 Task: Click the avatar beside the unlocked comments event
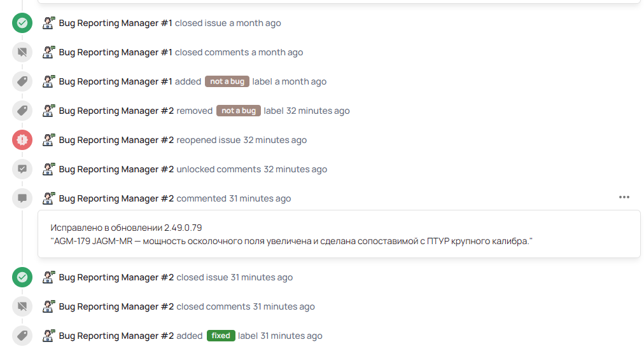point(49,168)
